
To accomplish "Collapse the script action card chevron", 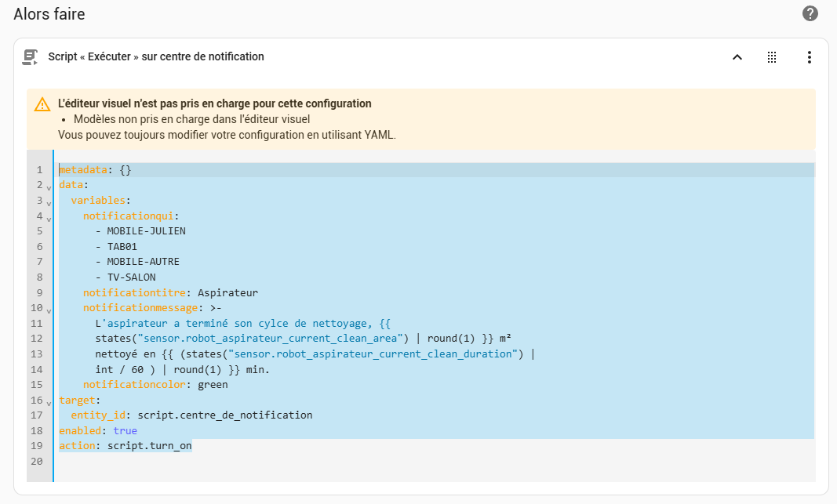I will (x=737, y=57).
